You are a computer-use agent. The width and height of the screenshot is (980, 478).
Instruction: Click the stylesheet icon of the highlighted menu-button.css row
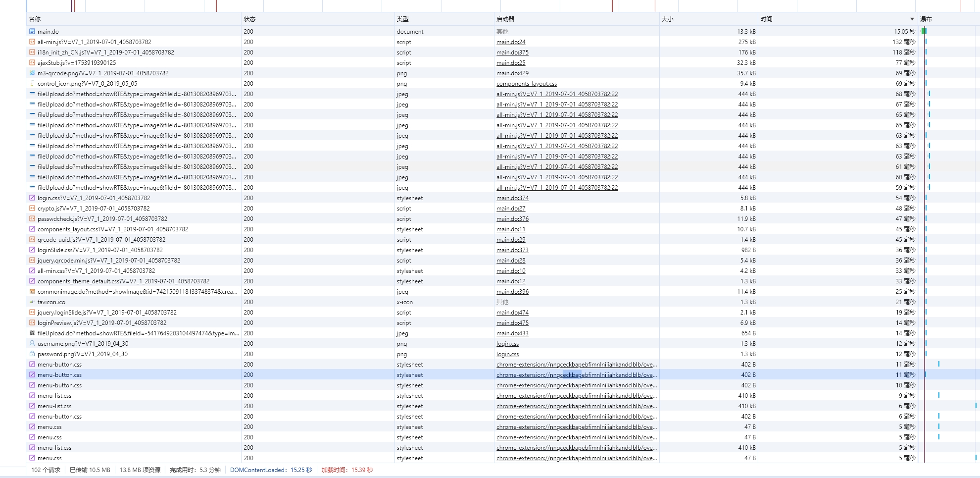tap(32, 374)
